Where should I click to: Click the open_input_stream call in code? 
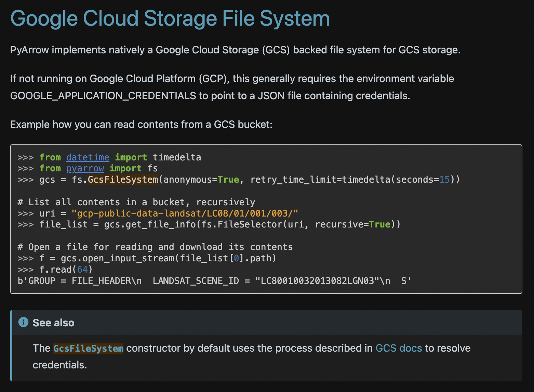(128, 258)
